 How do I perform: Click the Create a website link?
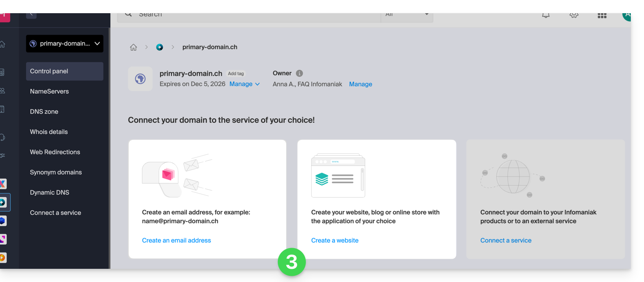[335, 240]
